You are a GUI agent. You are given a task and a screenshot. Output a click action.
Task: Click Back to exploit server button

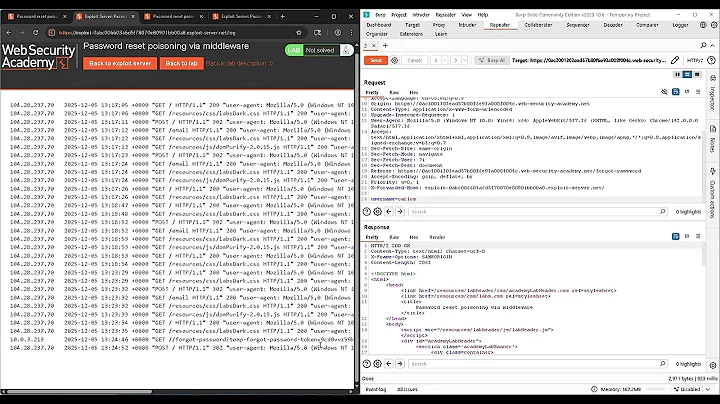pos(120,63)
